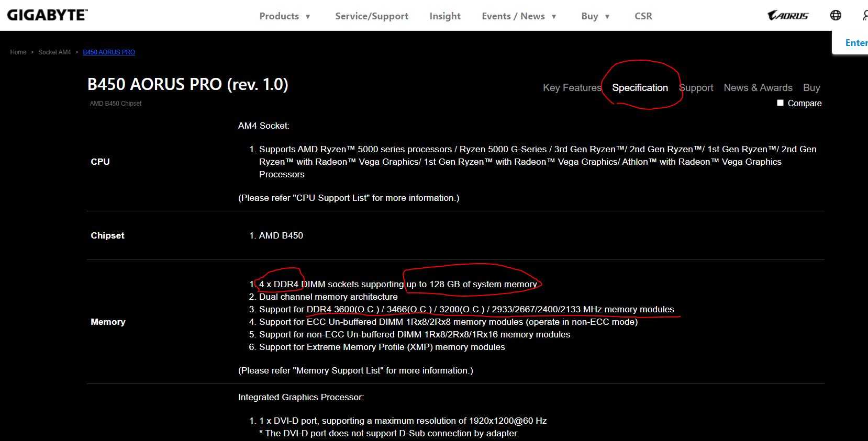Open the product Support tab
This screenshot has width=868, height=441.
[696, 88]
